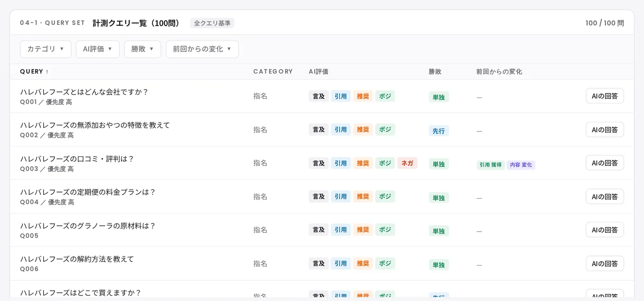The width and height of the screenshot is (644, 301).
Task: Click the ポジ tag in Q005 row
Action: point(385,230)
